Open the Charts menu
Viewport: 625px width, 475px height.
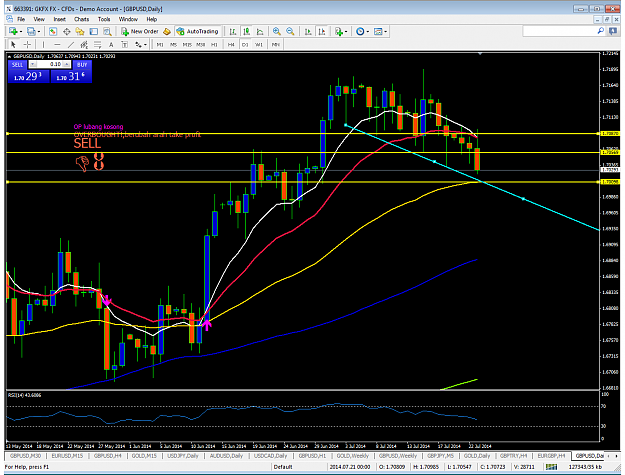tap(81, 19)
